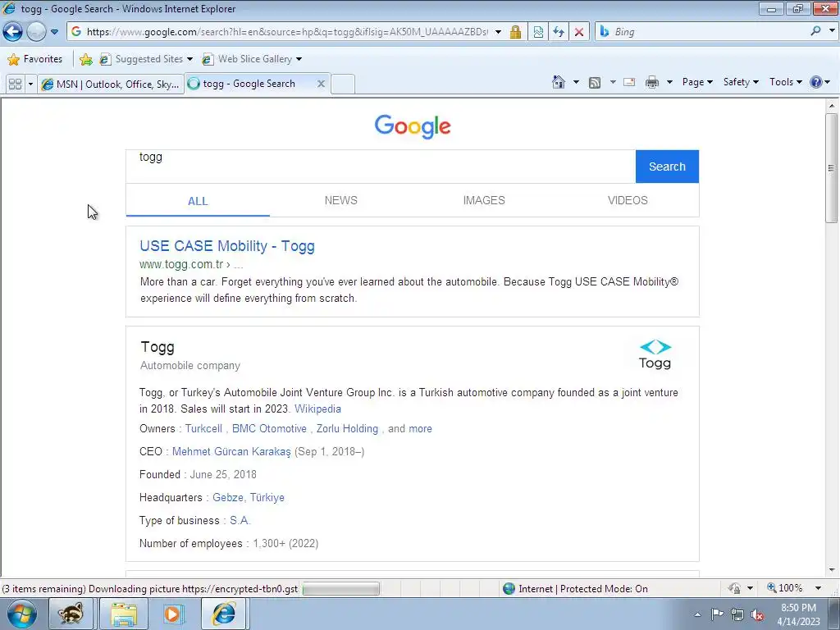Switch to the IMAGES tab
Image resolution: width=840 pixels, height=630 pixels.
[x=484, y=200]
